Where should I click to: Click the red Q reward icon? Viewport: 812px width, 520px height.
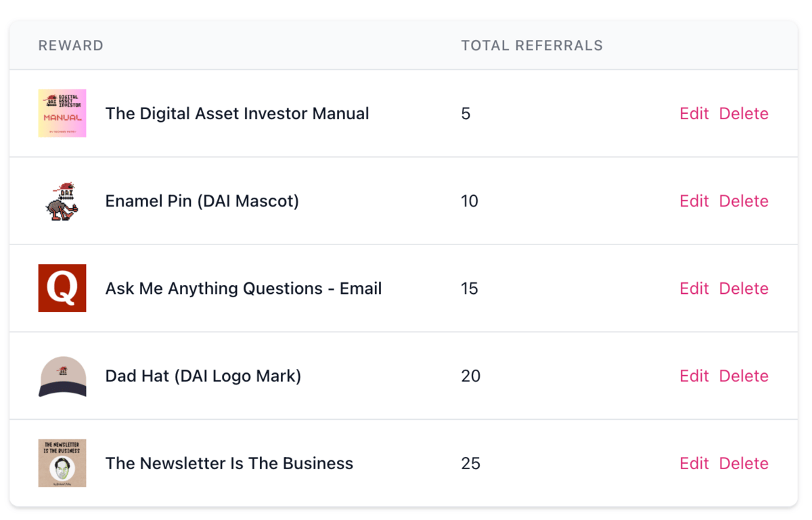point(62,288)
